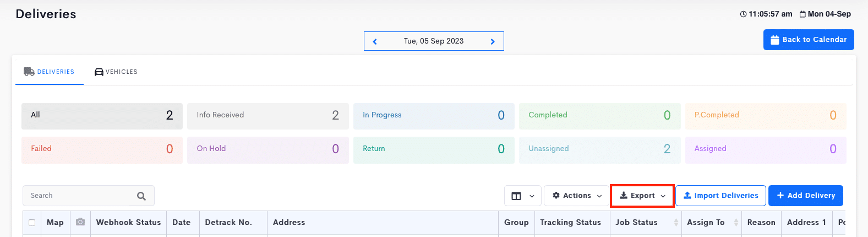Filter by Unassigned status card
This screenshot has height=237, width=868.
pyautogui.click(x=599, y=150)
